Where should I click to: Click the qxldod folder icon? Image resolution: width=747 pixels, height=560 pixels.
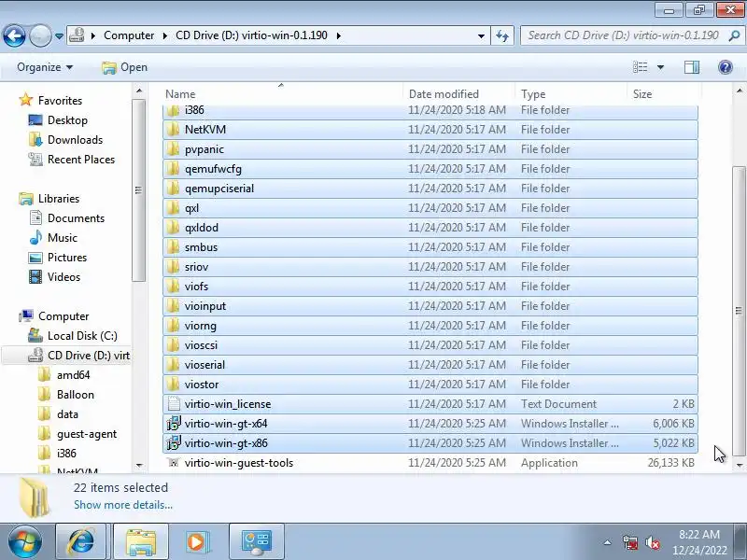(x=174, y=227)
